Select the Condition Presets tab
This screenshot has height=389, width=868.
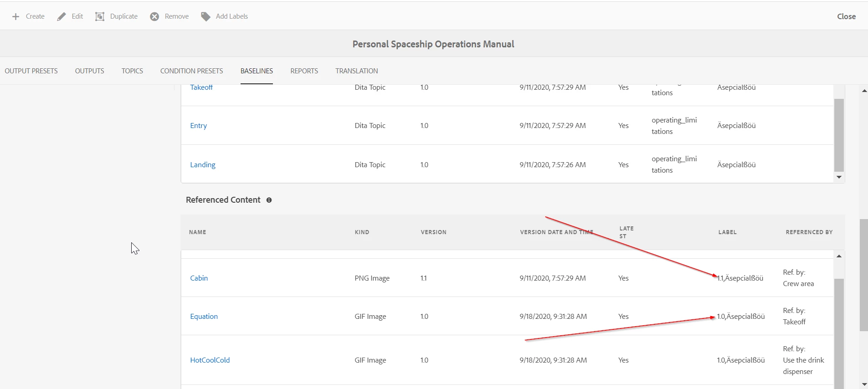click(x=191, y=71)
